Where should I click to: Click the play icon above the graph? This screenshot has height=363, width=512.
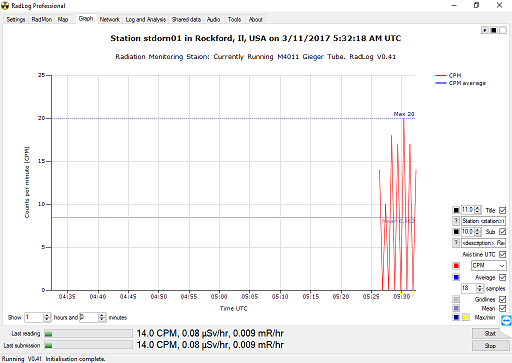click(x=485, y=30)
